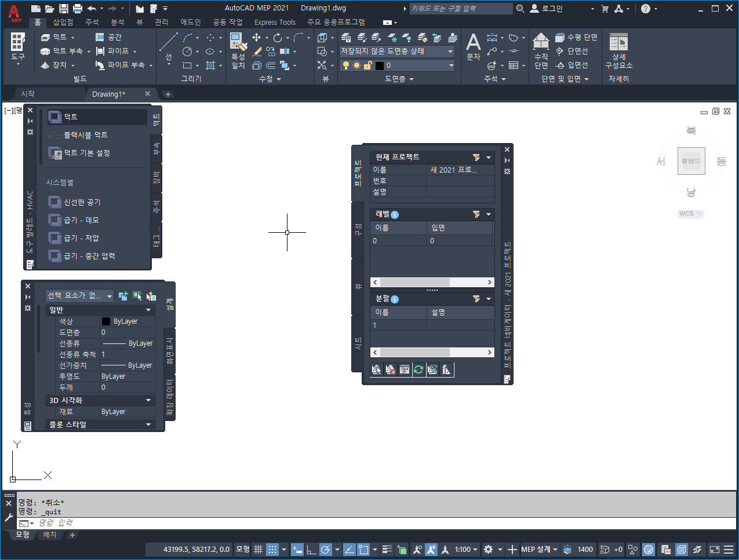Screen dimensions: 739x560
Task: Click the keyword search input box
Action: [461, 9]
